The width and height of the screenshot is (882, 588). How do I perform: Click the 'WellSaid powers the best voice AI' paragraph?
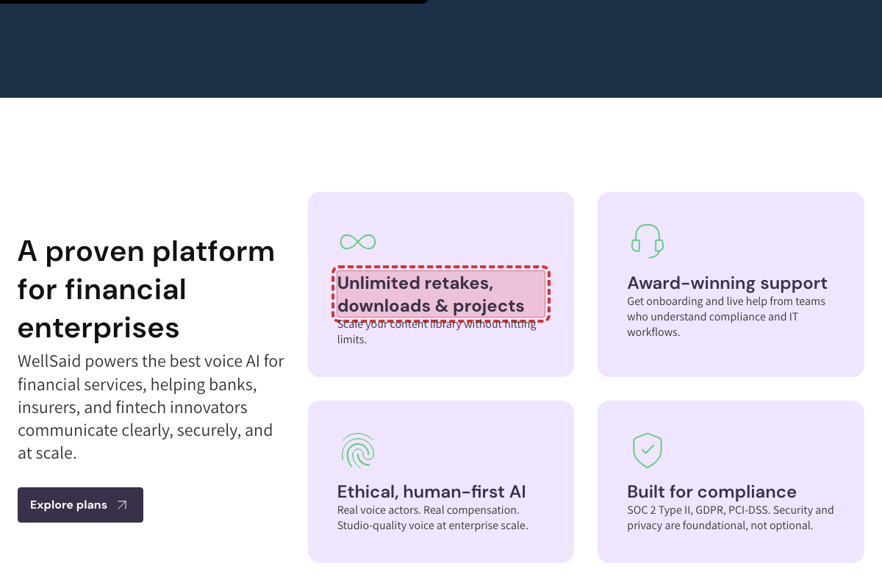151,407
